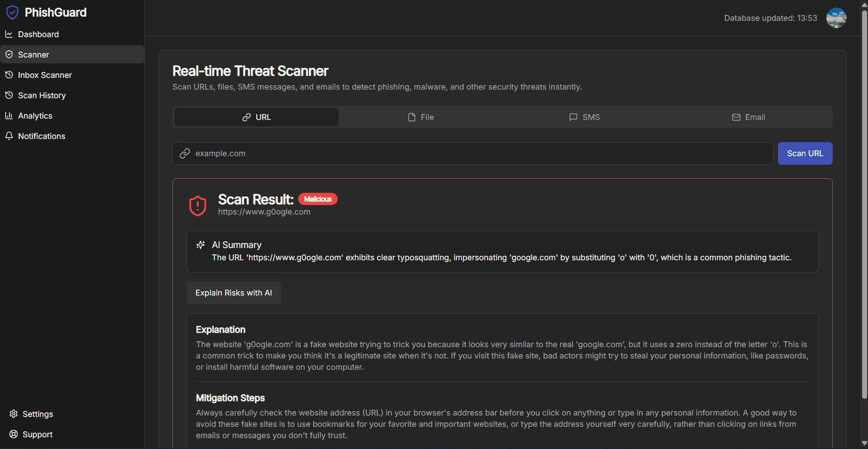Select the Inbox Scanner sidebar icon
The image size is (868, 449).
pos(9,75)
